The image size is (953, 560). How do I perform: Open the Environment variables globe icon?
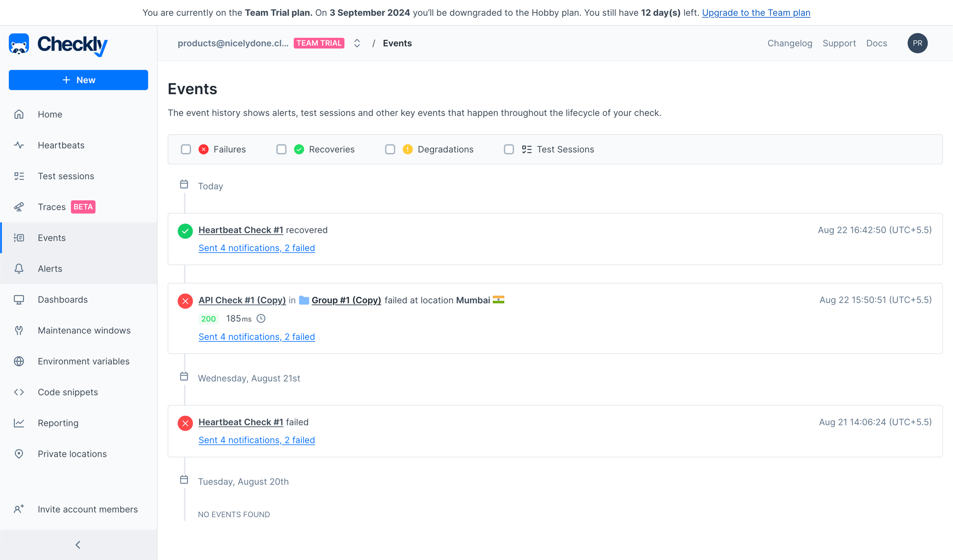pyautogui.click(x=19, y=362)
